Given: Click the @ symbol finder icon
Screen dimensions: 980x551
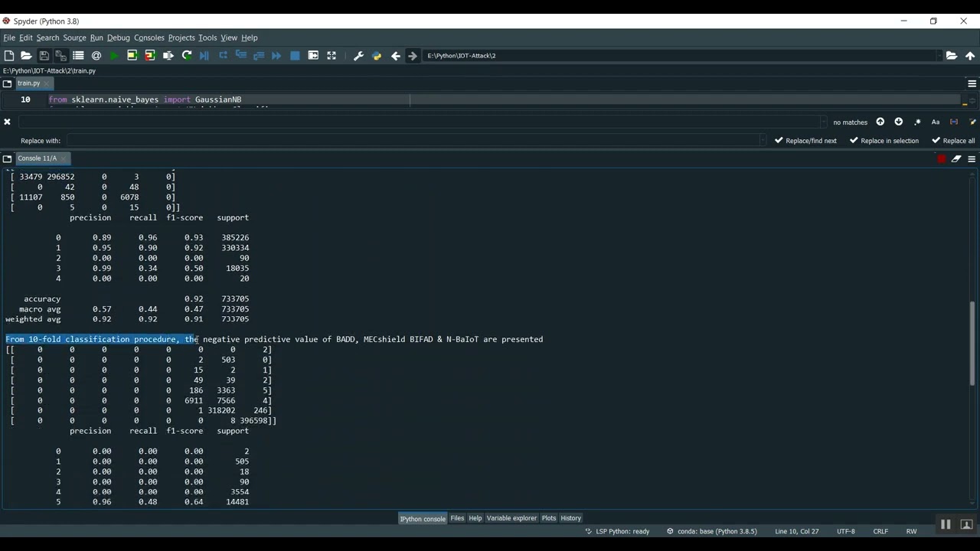Looking at the screenshot, I should [96, 56].
